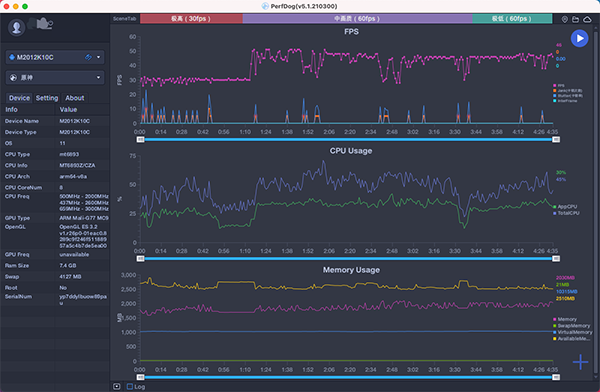Select the CPU Type row

pos(55,154)
